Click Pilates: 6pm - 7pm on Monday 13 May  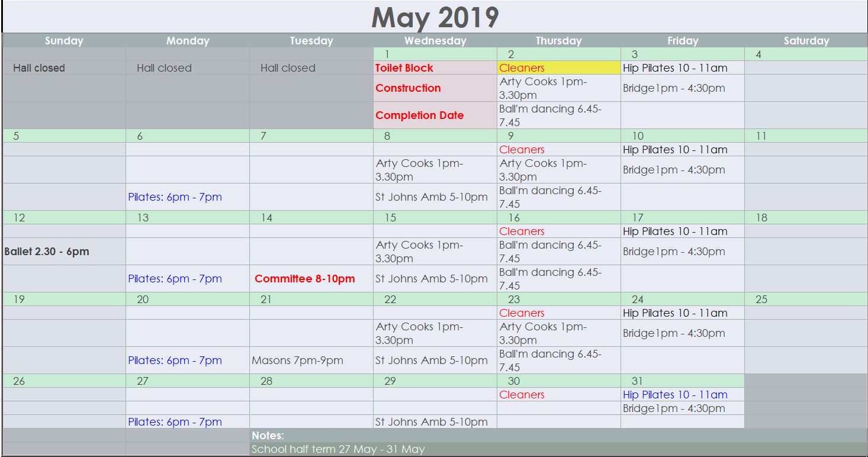[x=175, y=279]
